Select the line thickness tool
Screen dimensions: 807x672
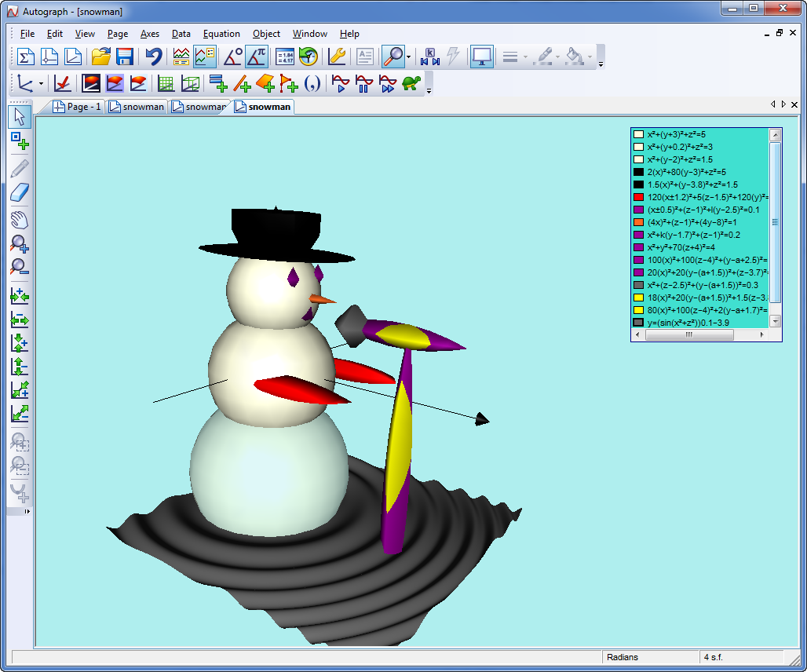tap(510, 57)
